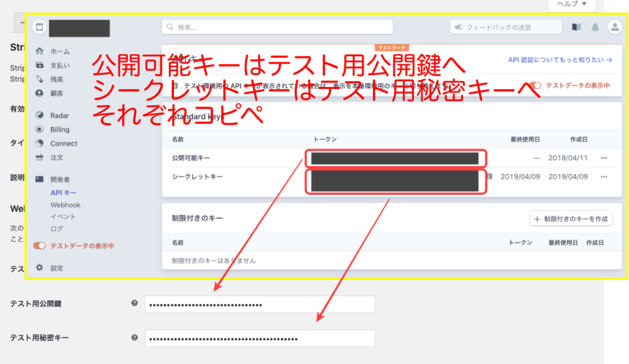The width and height of the screenshot is (629, 364).
Task: Open the Balance (残高) sidebar icon
Action: [39, 79]
